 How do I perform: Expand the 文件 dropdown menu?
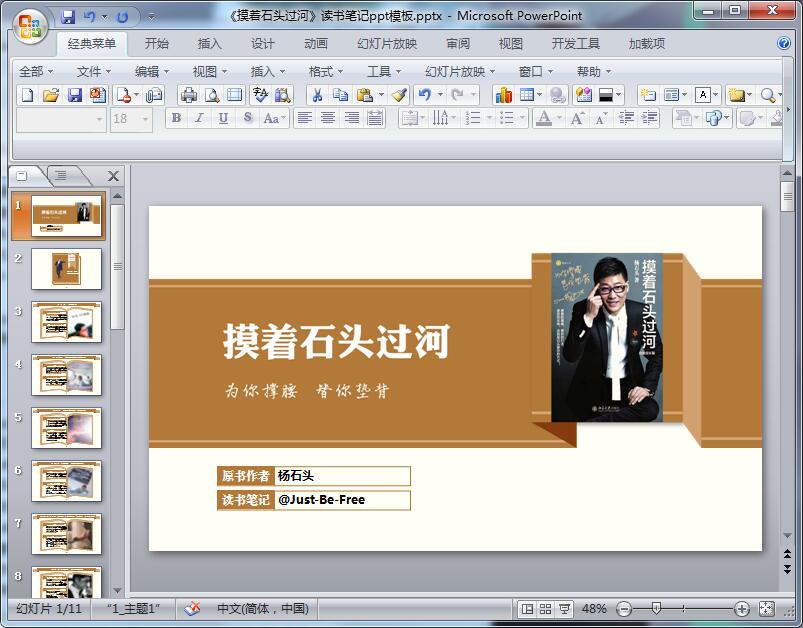coord(94,72)
